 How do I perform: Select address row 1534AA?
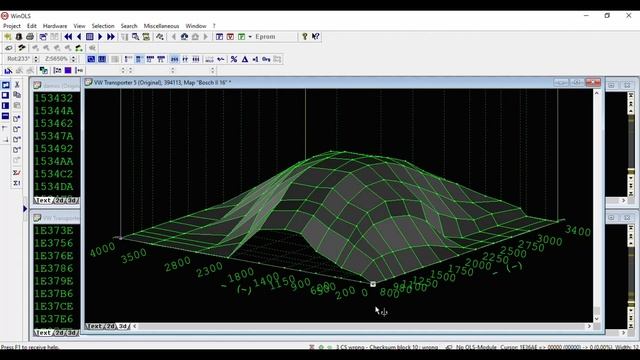coord(53,161)
